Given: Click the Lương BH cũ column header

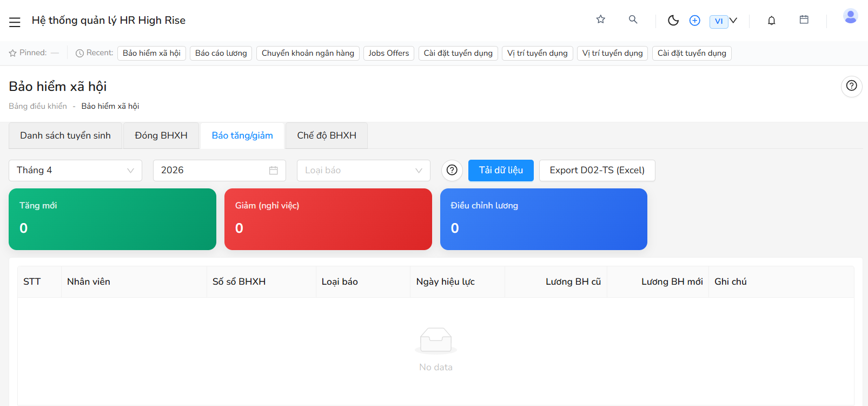Looking at the screenshot, I should (x=556, y=281).
